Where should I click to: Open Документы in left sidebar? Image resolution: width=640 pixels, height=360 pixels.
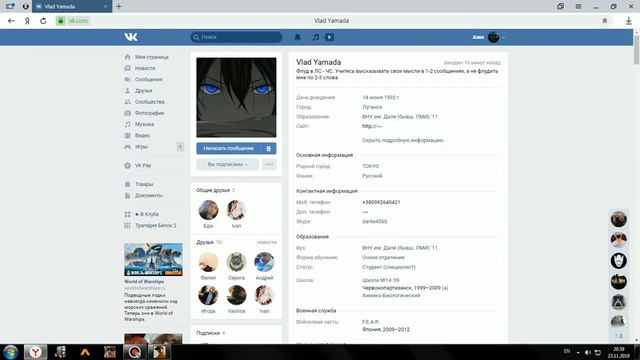click(149, 196)
